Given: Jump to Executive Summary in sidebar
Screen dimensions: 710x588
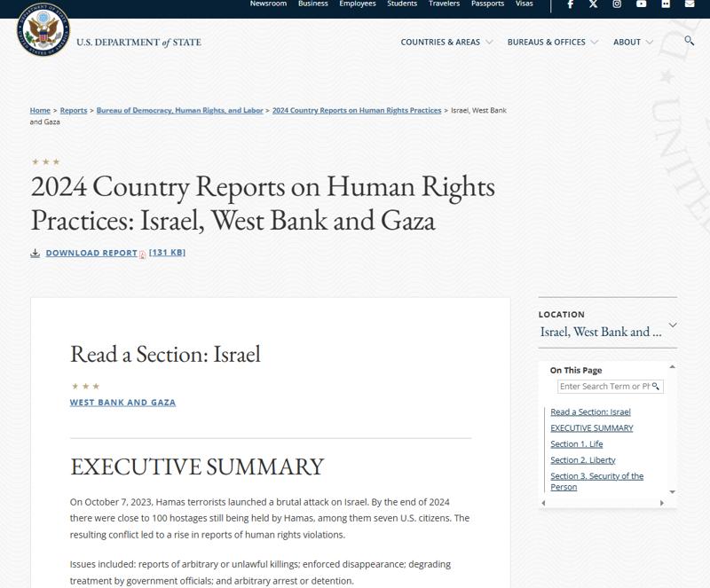Looking at the screenshot, I should 592,427.
